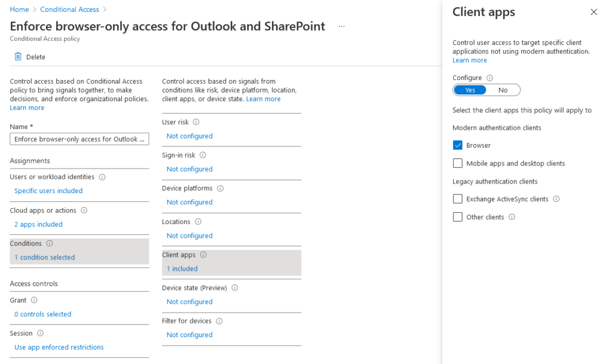Check Mobile apps and desktop clients
This screenshot has height=364, width=612.
tap(457, 163)
